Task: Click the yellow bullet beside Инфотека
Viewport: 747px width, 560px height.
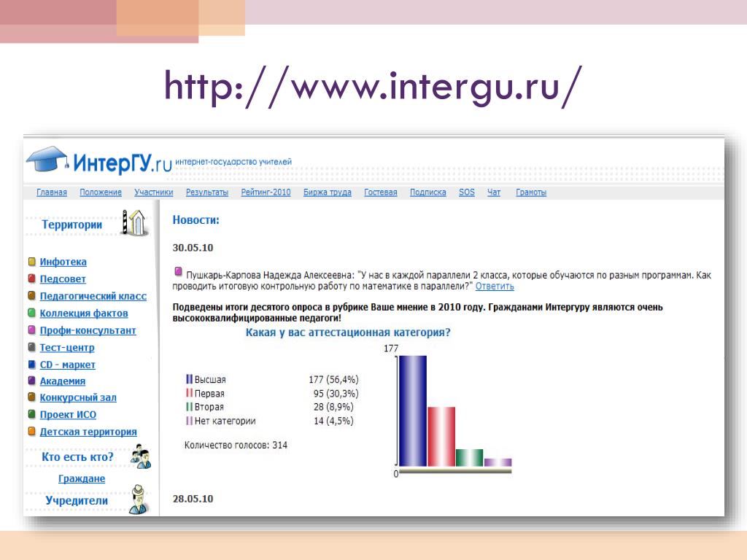Action: (32, 262)
